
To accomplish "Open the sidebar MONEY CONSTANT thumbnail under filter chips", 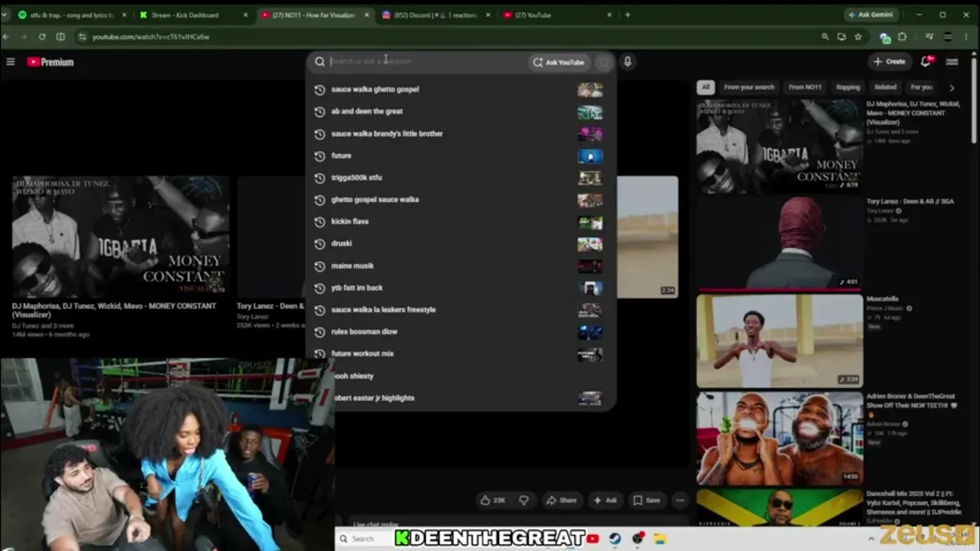I will click(x=779, y=145).
